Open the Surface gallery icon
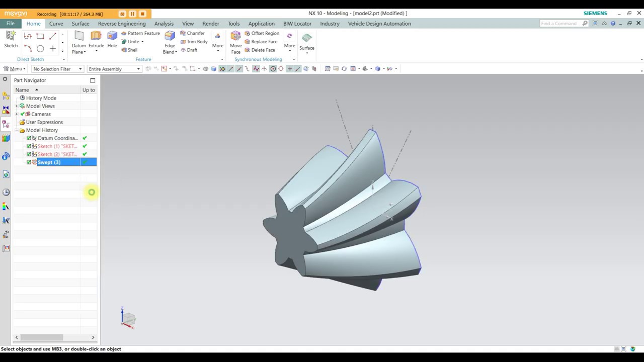Screen dimensions: 644x362 306,41
